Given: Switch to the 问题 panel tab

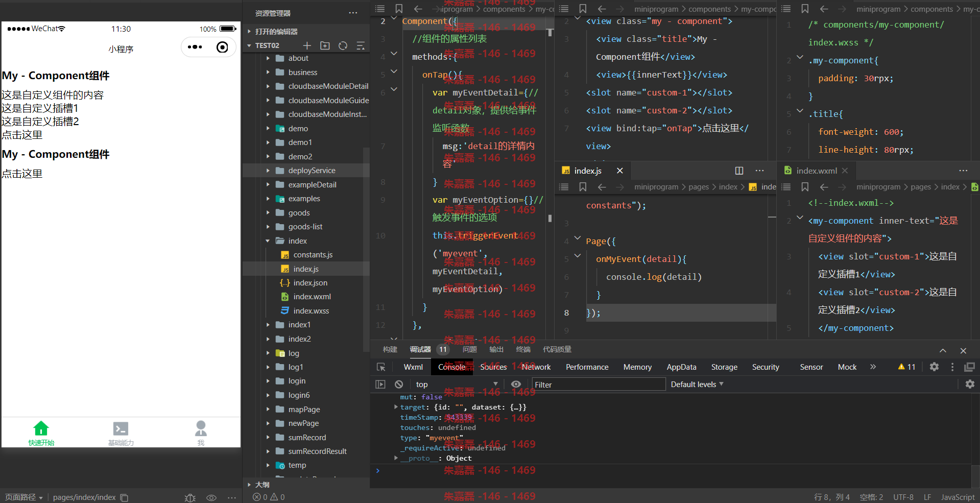Looking at the screenshot, I should [x=469, y=349].
